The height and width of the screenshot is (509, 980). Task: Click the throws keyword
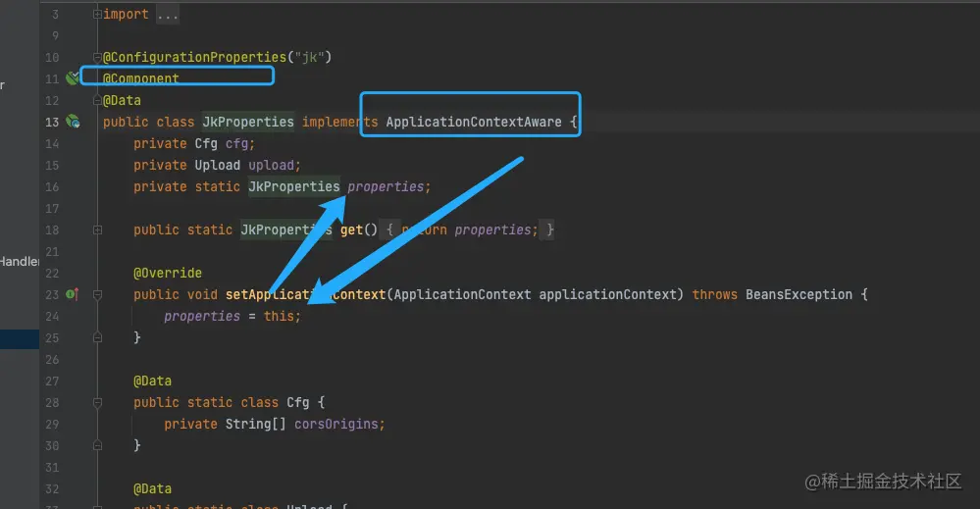point(714,294)
